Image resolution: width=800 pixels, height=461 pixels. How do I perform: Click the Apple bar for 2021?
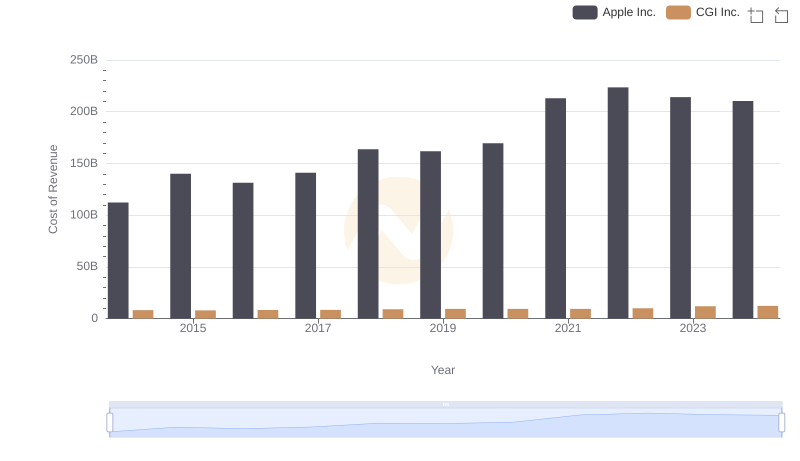coord(555,208)
